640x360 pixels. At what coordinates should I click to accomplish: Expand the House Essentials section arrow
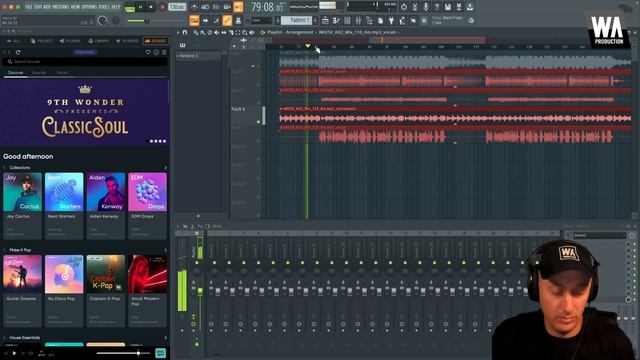(x=165, y=338)
